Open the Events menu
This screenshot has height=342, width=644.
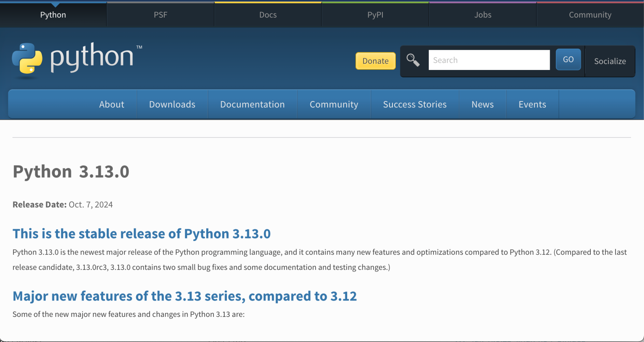(532, 104)
